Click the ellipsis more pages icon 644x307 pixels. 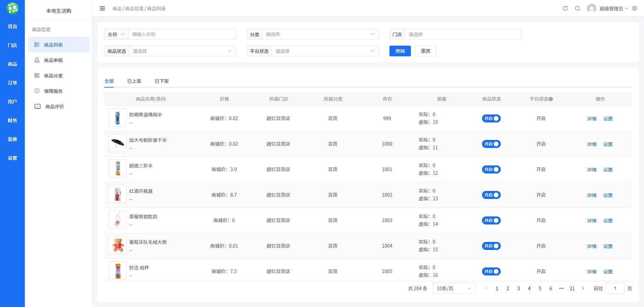[561, 288]
